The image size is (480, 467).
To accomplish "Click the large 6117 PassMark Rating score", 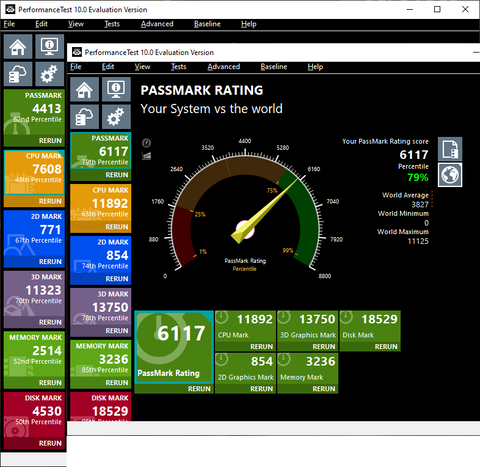I will click(x=181, y=333).
